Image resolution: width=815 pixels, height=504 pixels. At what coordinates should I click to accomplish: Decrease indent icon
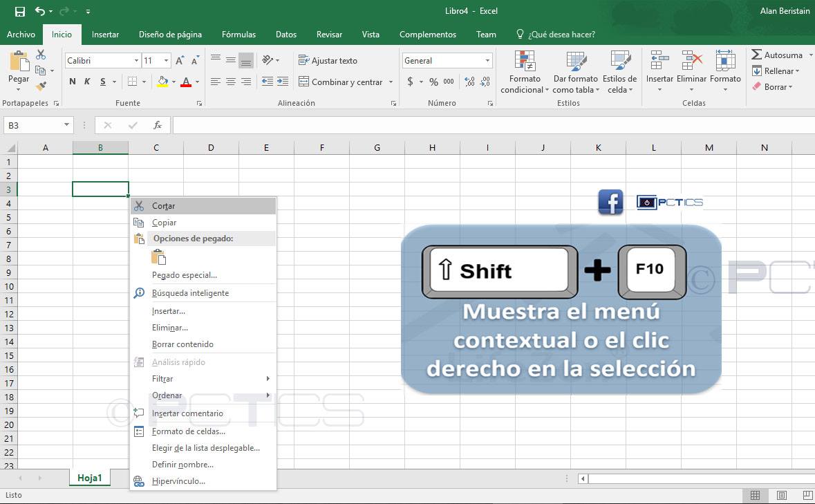(267, 82)
